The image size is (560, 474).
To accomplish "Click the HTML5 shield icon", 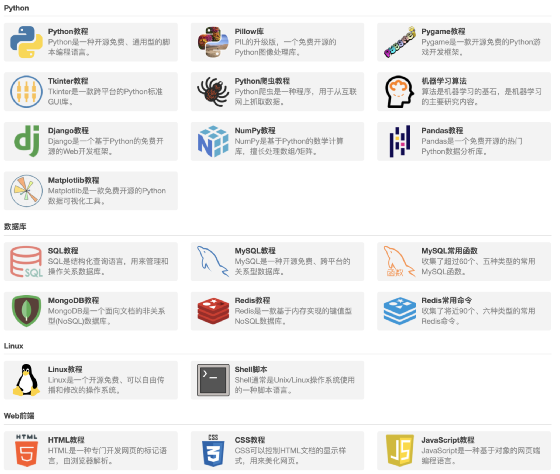I will click(26, 450).
